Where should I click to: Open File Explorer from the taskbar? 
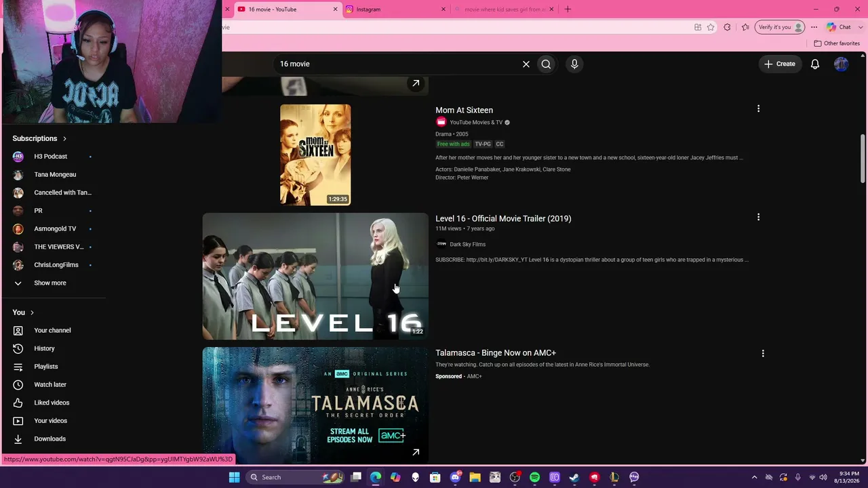coord(475,477)
